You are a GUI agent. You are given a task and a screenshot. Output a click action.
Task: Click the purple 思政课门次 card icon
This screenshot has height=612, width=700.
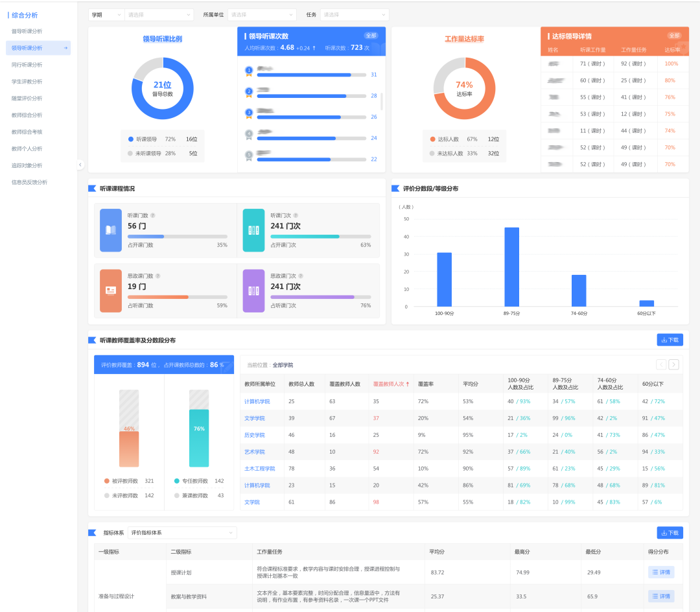click(x=253, y=290)
